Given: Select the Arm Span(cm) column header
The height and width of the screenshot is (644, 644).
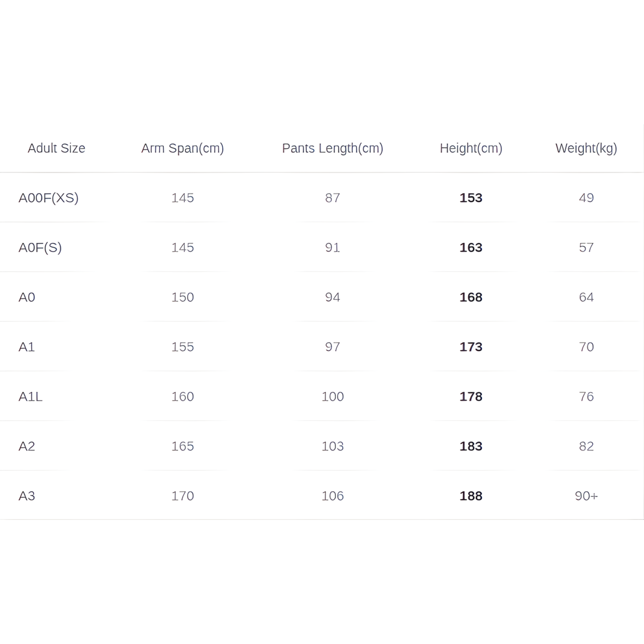Looking at the screenshot, I should (182, 148).
